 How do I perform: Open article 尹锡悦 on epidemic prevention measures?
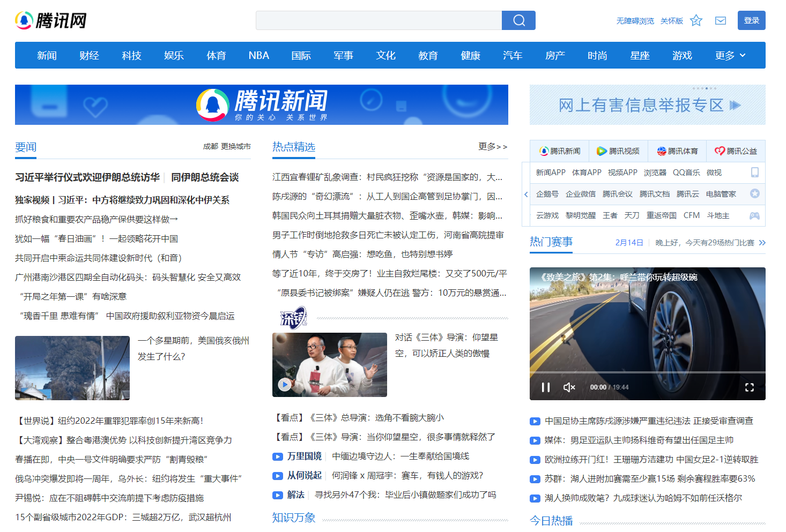[109, 498]
